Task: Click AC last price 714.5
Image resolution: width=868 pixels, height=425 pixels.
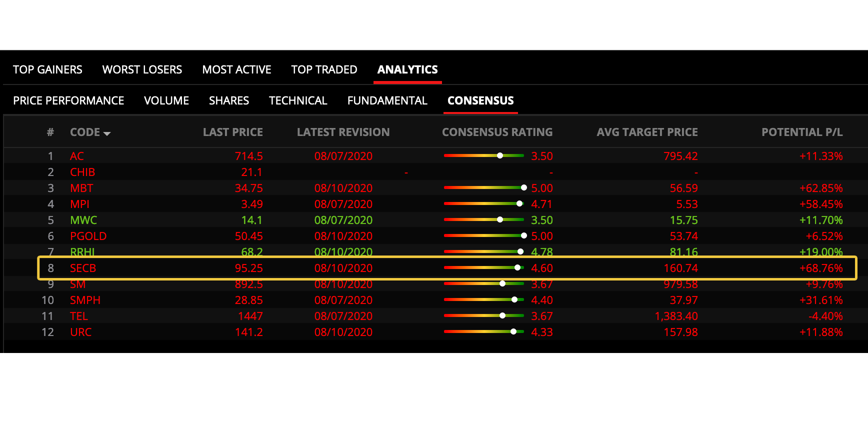Action: point(249,156)
